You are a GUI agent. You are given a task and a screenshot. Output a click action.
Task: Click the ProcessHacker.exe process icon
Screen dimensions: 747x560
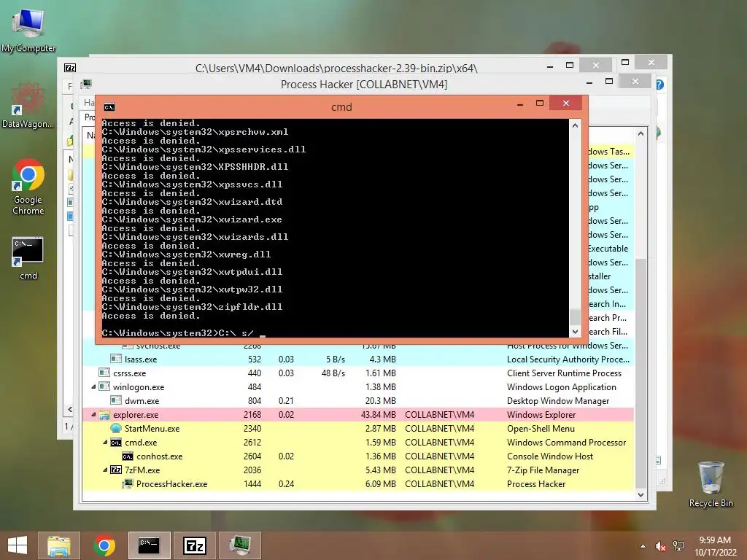coord(127,484)
